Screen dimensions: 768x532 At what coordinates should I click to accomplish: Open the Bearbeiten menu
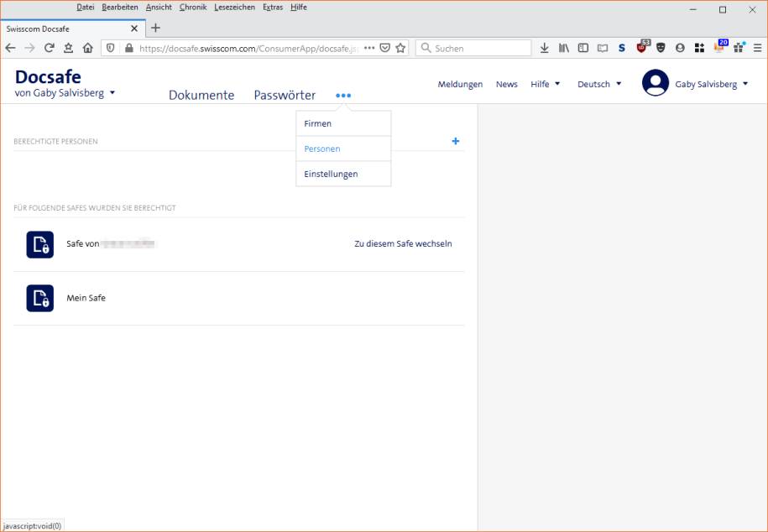[x=120, y=7]
